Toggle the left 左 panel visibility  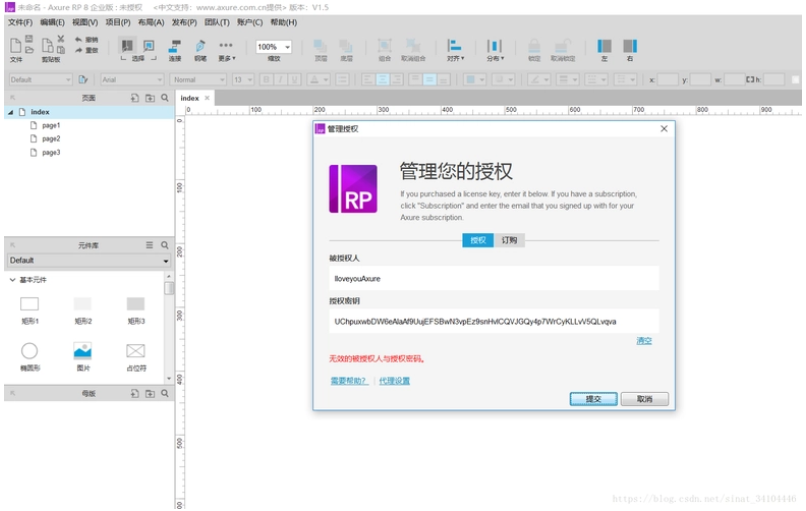click(604, 46)
